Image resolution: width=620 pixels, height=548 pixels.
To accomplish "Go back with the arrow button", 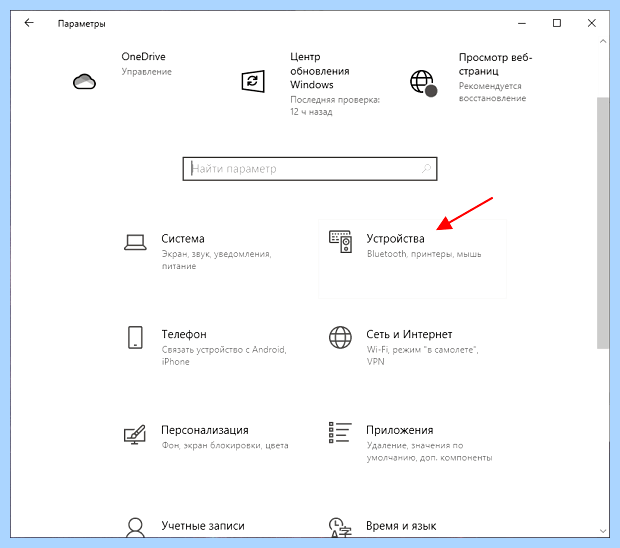I will click(29, 23).
